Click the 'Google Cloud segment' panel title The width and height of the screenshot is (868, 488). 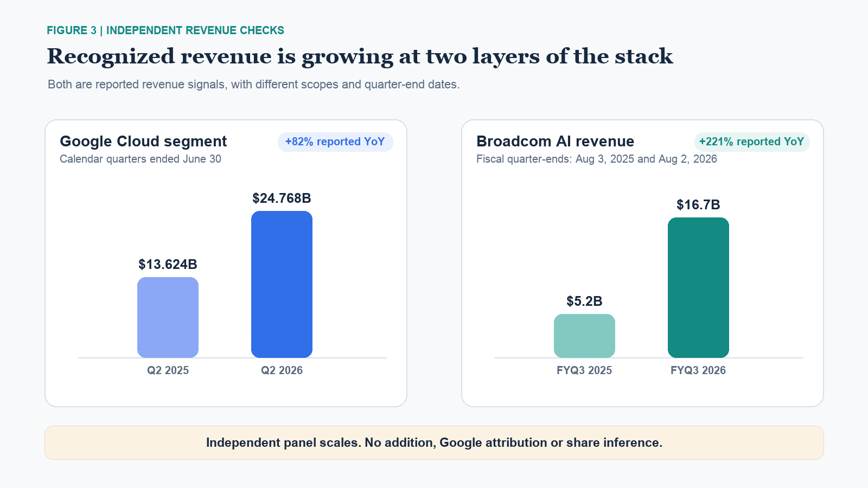click(x=143, y=142)
